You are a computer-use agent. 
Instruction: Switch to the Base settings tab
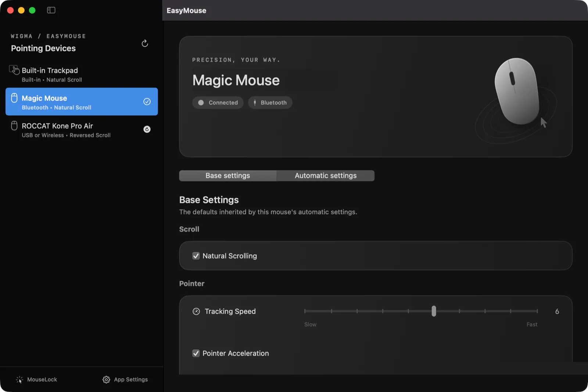228,176
